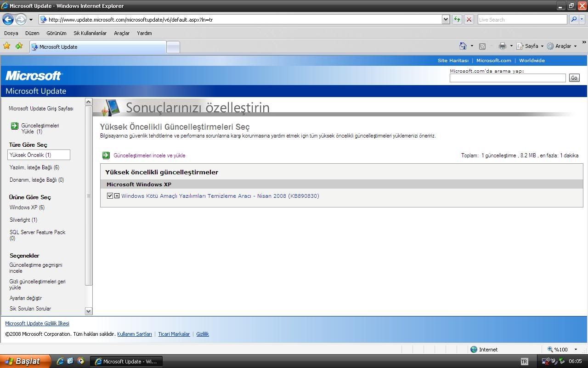Open the Yardım menu

coord(144,33)
